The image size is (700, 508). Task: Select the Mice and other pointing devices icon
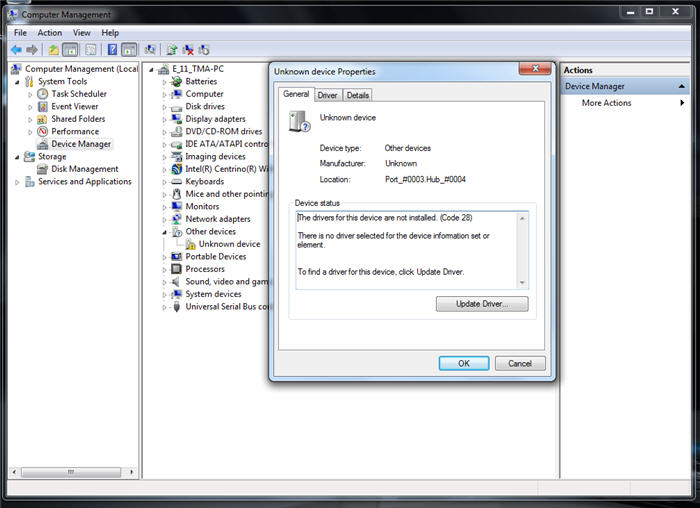click(177, 194)
